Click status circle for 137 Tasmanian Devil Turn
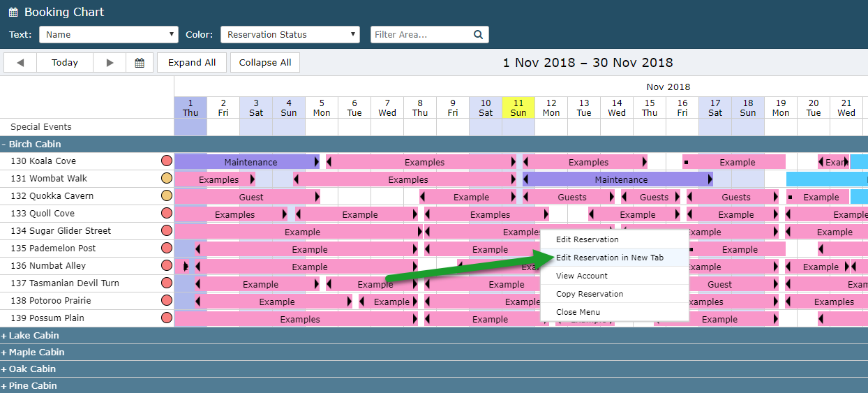Viewport: 868px width, 393px height. (167, 283)
